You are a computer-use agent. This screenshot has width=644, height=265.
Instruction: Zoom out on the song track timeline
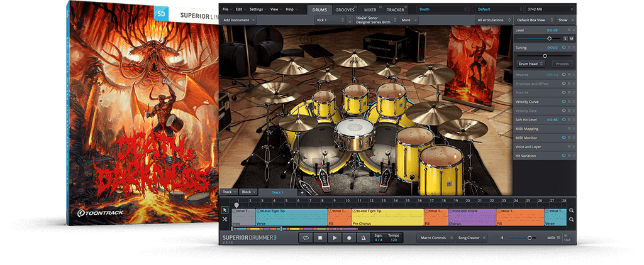[571, 219]
